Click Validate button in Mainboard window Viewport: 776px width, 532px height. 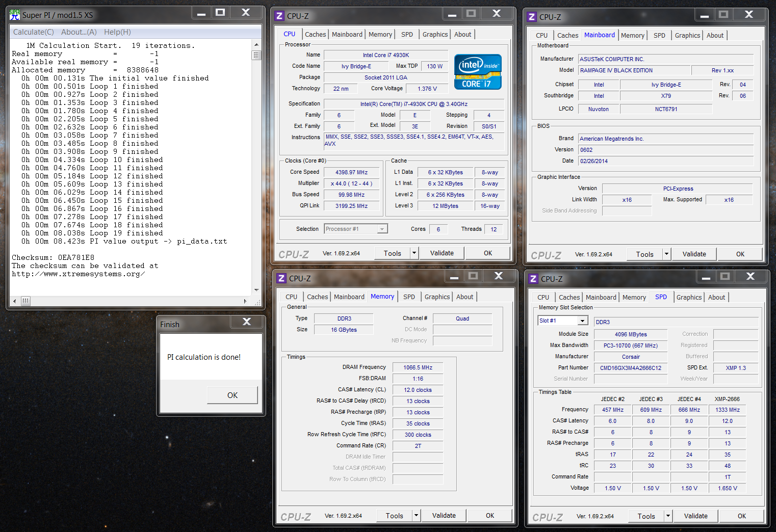click(694, 254)
